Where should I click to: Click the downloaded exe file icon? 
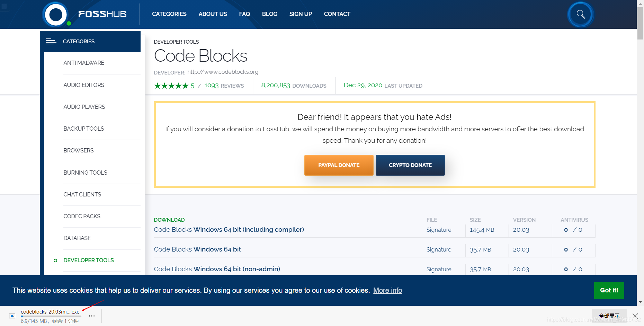(12, 316)
